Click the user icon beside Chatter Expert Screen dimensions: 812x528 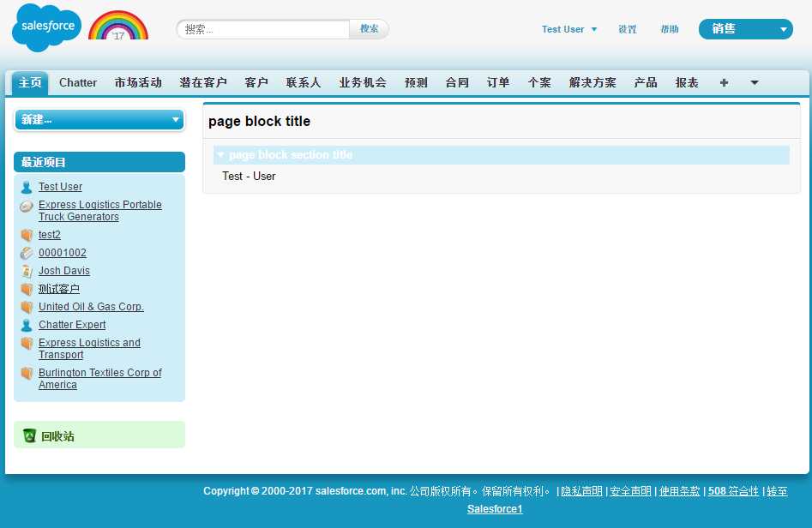pyautogui.click(x=27, y=326)
